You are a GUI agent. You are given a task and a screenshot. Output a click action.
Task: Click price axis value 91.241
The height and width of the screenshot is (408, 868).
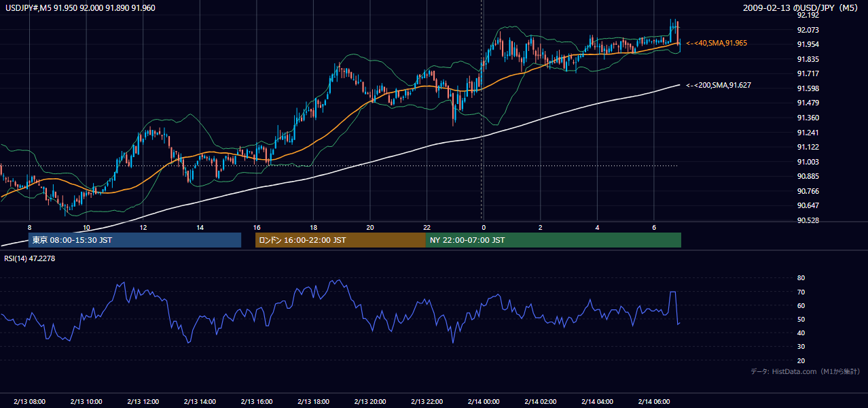[x=808, y=133]
